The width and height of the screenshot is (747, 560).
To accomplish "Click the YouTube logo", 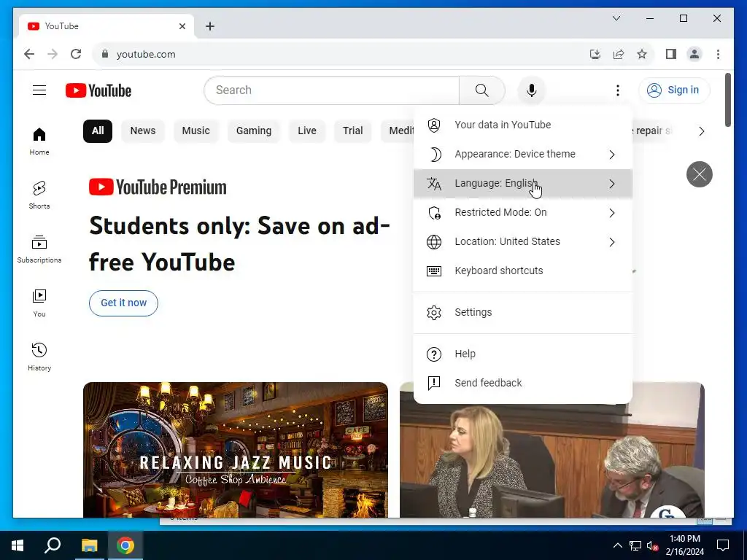I will (98, 90).
